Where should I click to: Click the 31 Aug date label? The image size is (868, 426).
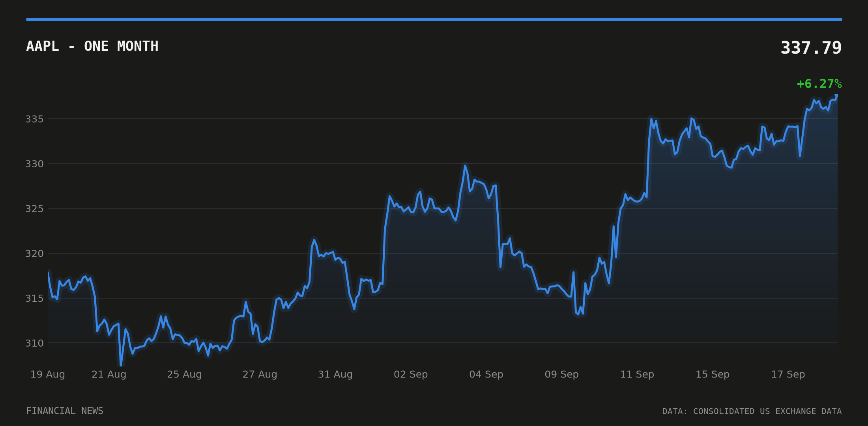coord(335,374)
